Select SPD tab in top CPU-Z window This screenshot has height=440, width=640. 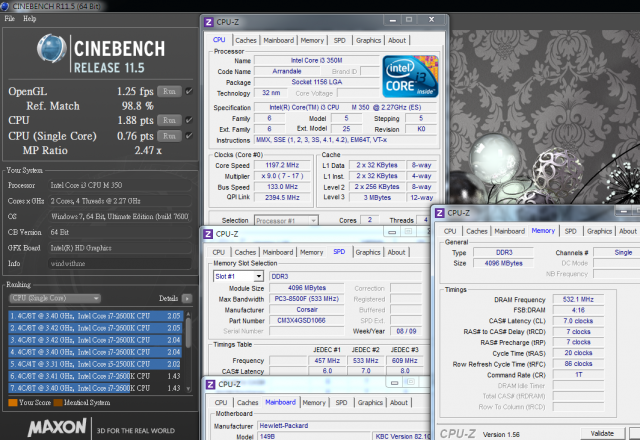point(339,40)
